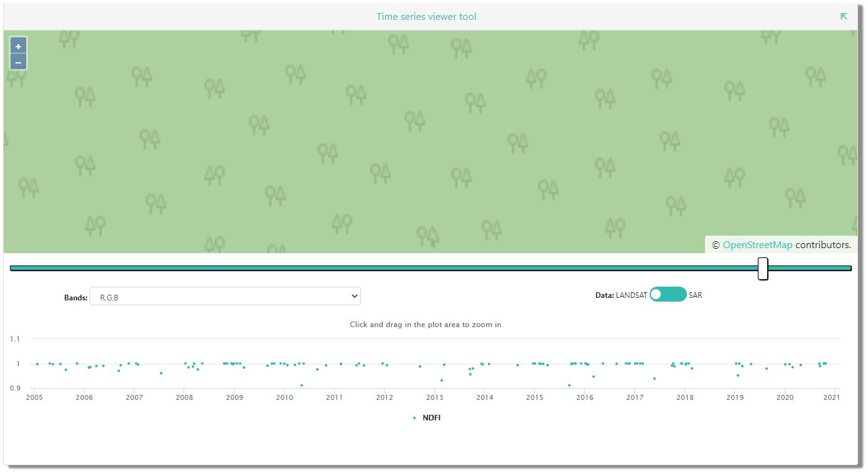This screenshot has width=868, height=472.
Task: Select the low NDFI point in early 2013
Action: click(x=441, y=380)
